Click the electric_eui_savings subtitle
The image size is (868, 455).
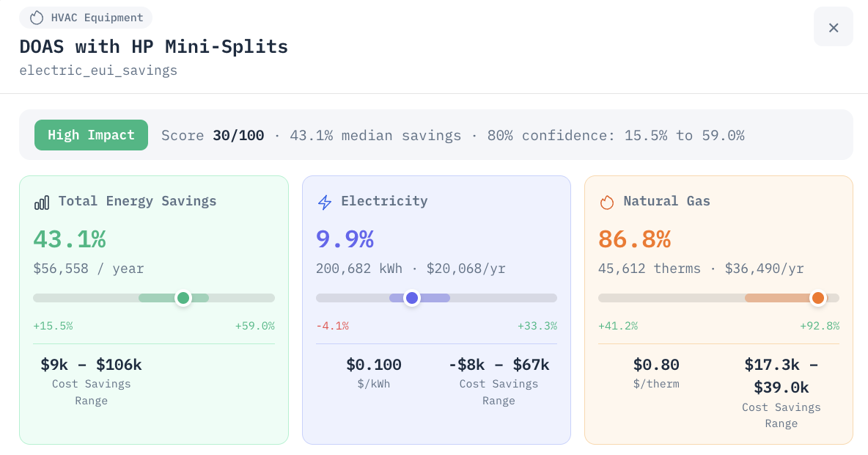click(98, 70)
